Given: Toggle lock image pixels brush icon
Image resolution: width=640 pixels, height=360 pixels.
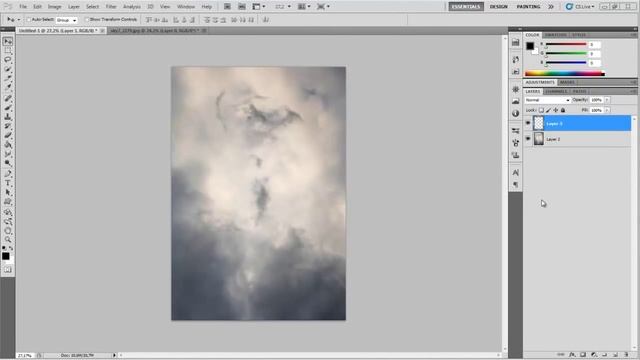Looking at the screenshot, I should [x=548, y=110].
